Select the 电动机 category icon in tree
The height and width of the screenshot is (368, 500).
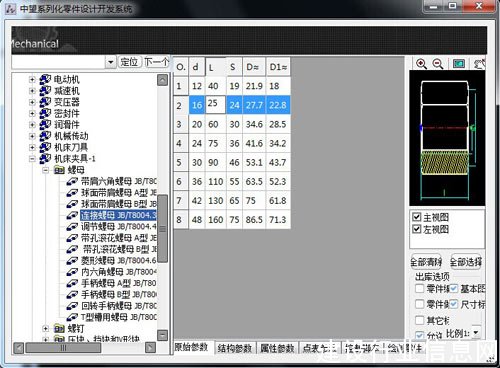click(x=45, y=79)
